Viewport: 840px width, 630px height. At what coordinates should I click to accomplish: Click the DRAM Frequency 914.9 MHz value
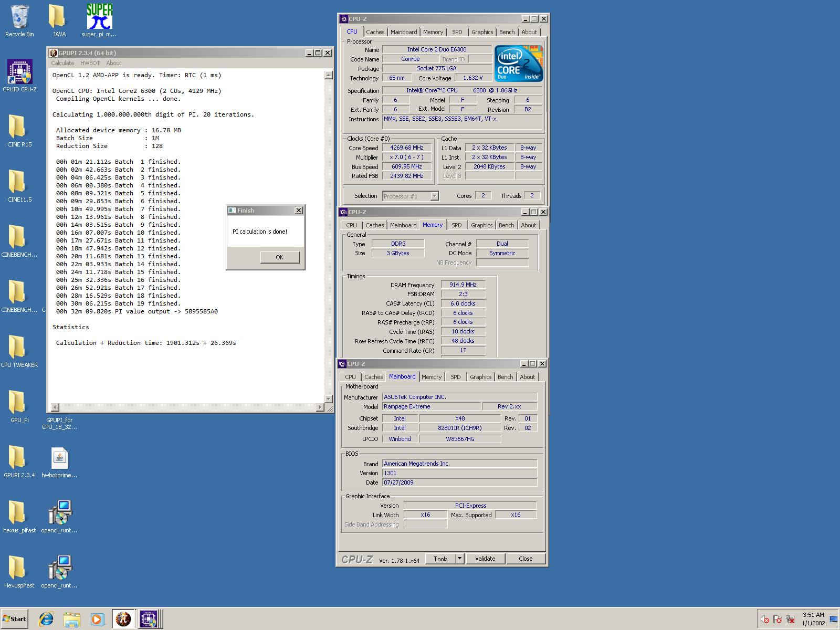pos(463,285)
